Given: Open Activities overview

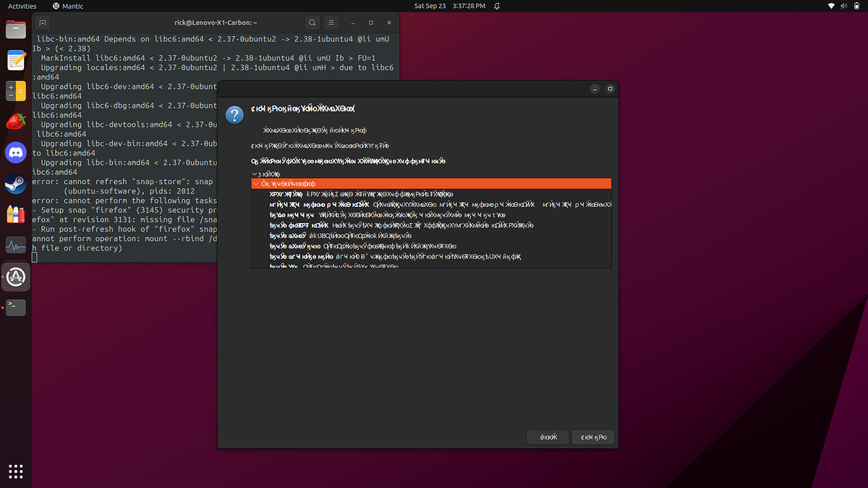Looking at the screenshot, I should pyautogui.click(x=22, y=6).
